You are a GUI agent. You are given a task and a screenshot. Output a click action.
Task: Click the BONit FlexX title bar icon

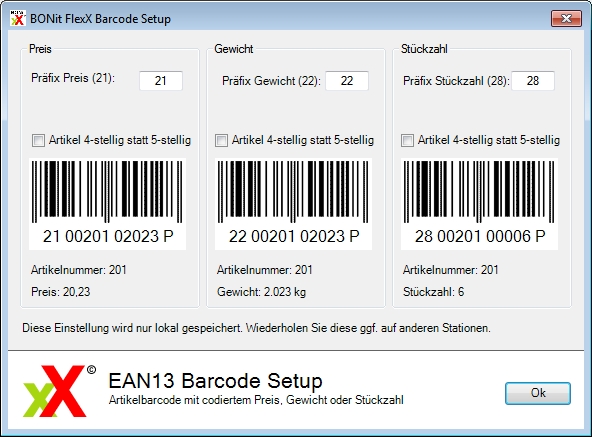pos(18,18)
